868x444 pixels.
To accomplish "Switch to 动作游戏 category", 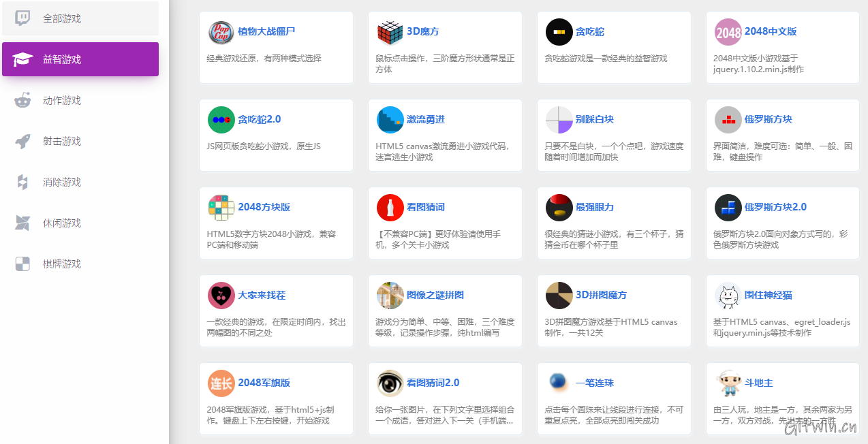I will click(62, 100).
